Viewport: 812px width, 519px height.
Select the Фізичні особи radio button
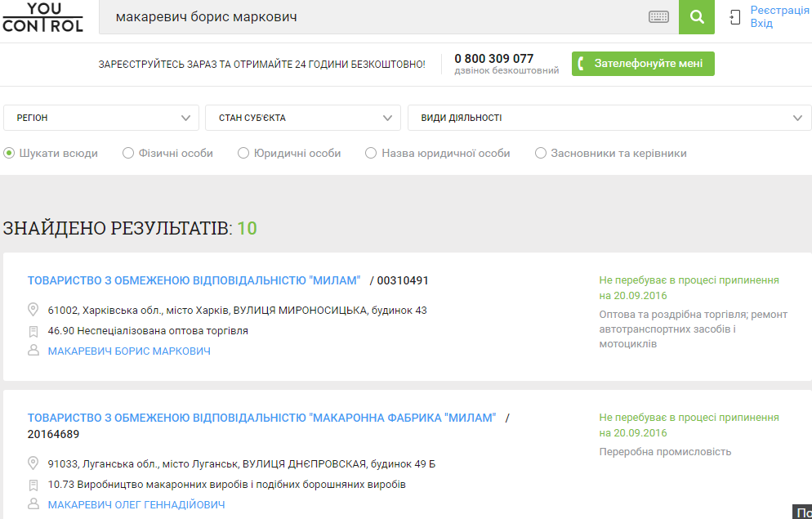pos(128,153)
